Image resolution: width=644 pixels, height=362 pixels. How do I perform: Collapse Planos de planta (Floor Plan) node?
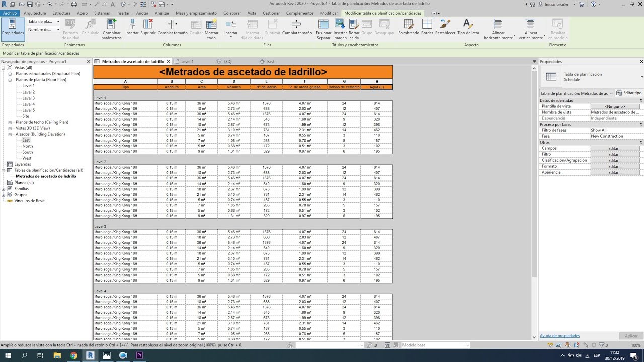pos(10,80)
